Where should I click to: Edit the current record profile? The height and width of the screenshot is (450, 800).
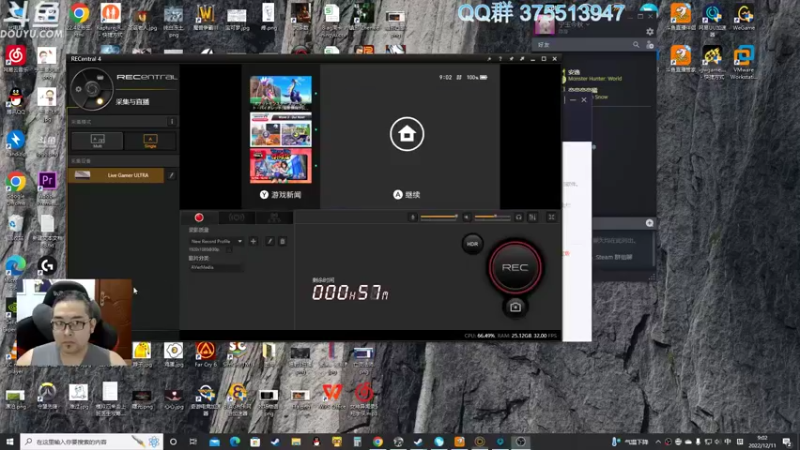270,241
